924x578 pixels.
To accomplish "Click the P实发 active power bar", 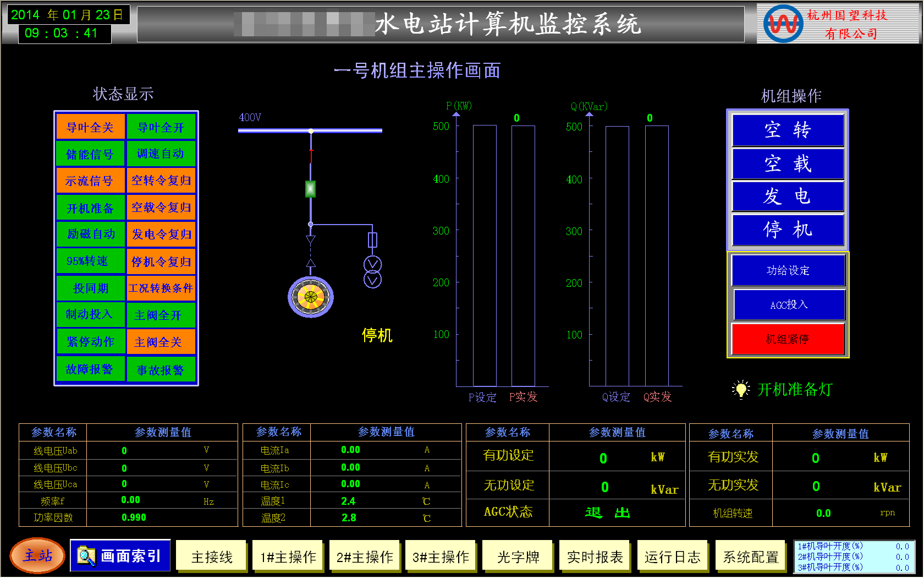I will tap(523, 255).
